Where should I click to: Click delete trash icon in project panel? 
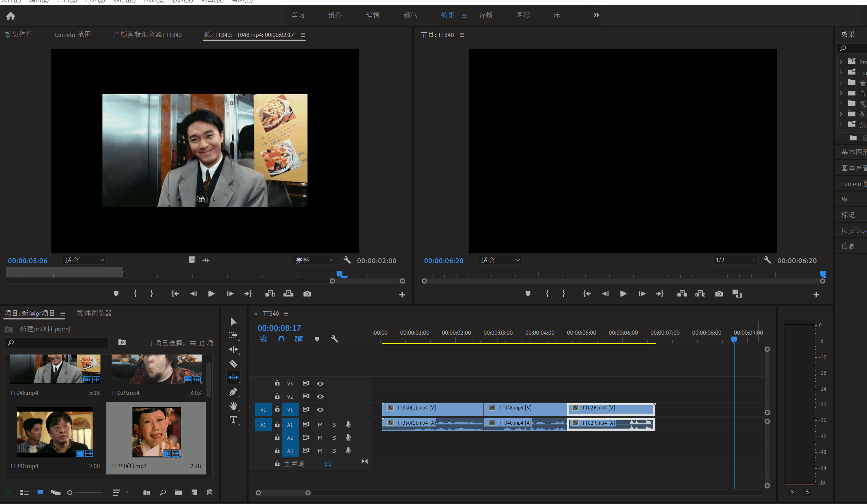(x=210, y=492)
